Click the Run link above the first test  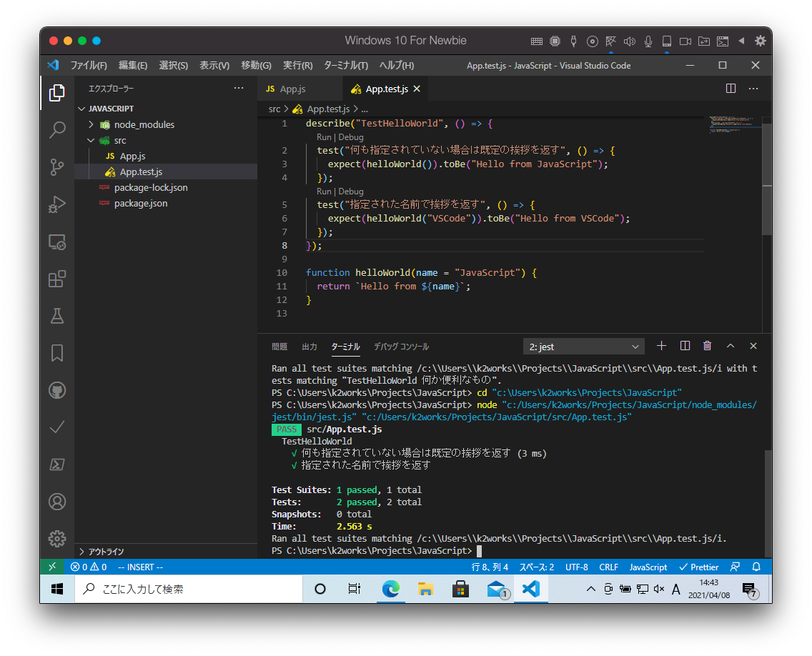pos(324,137)
